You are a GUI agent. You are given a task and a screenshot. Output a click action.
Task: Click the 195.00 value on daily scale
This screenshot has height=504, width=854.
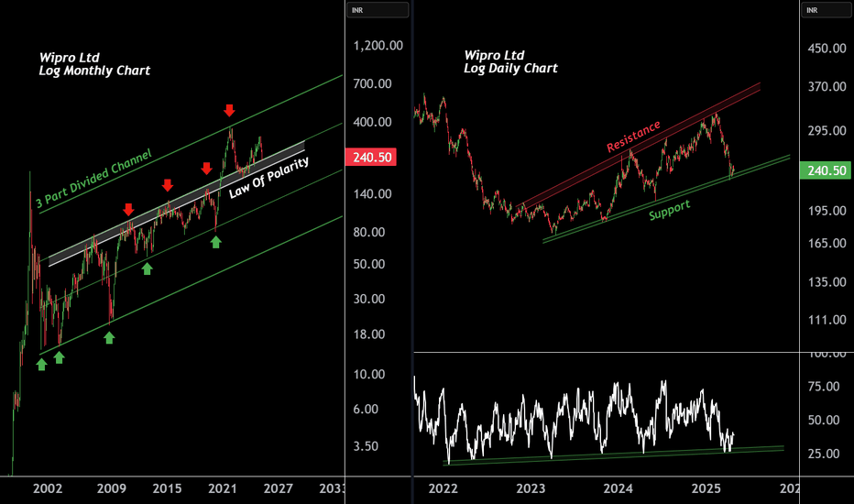827,211
